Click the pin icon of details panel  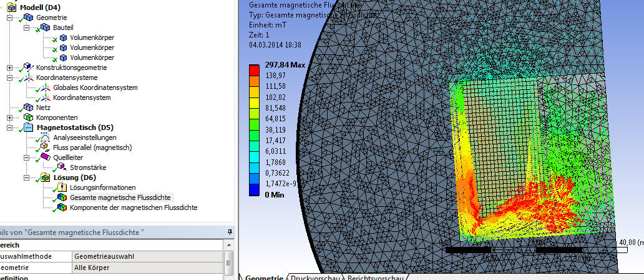pos(230,232)
